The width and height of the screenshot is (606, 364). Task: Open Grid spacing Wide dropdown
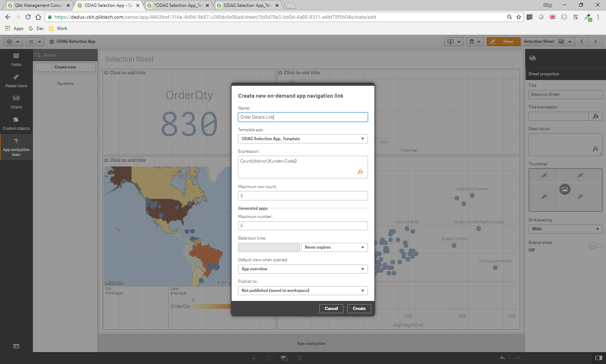coord(566,229)
